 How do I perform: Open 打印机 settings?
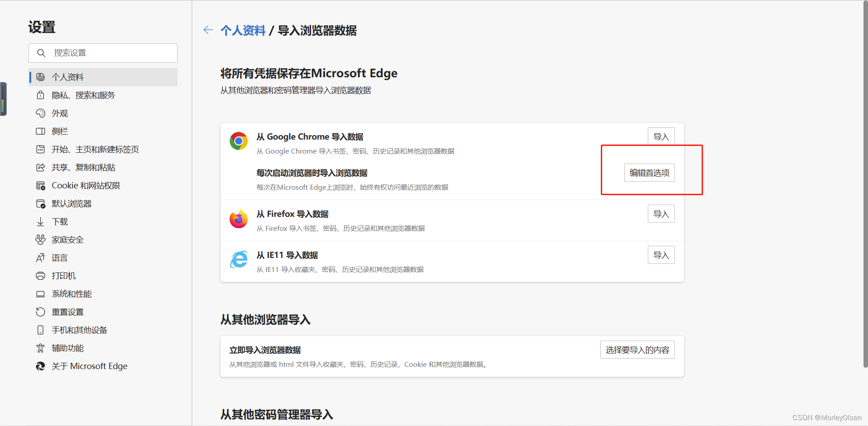pyautogui.click(x=103, y=276)
